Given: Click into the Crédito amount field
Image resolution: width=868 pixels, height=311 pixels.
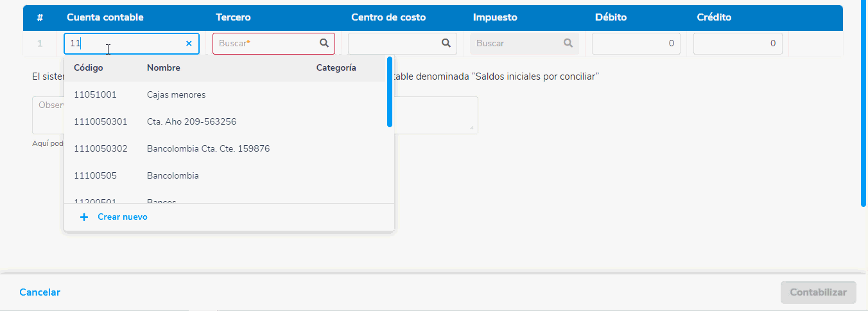Looking at the screenshot, I should pos(737,44).
